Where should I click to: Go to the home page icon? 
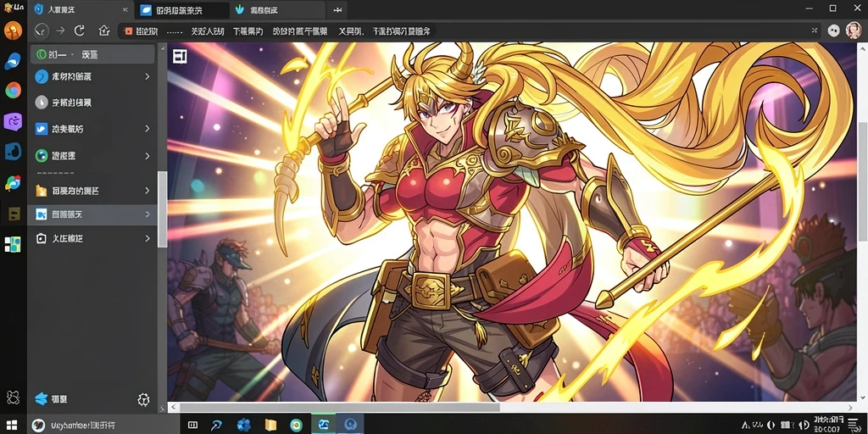[x=104, y=31]
